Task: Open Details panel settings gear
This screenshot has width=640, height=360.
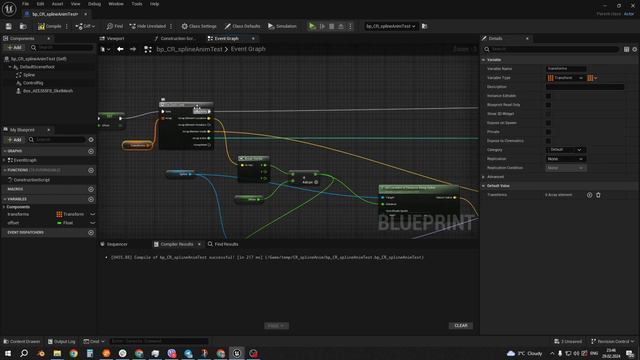Action: point(635,49)
